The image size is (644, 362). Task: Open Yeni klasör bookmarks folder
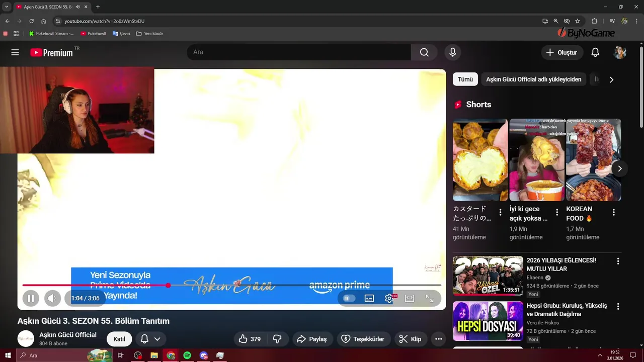click(x=150, y=34)
